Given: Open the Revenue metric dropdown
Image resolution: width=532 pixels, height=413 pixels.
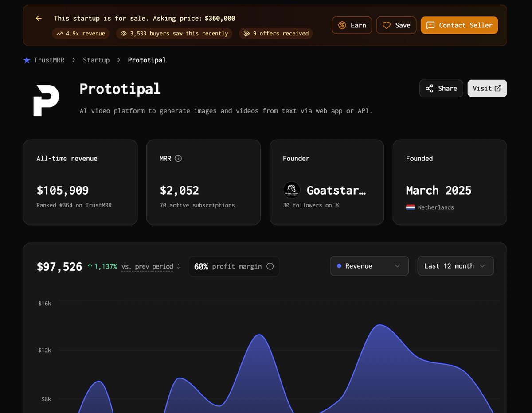Looking at the screenshot, I should (369, 266).
